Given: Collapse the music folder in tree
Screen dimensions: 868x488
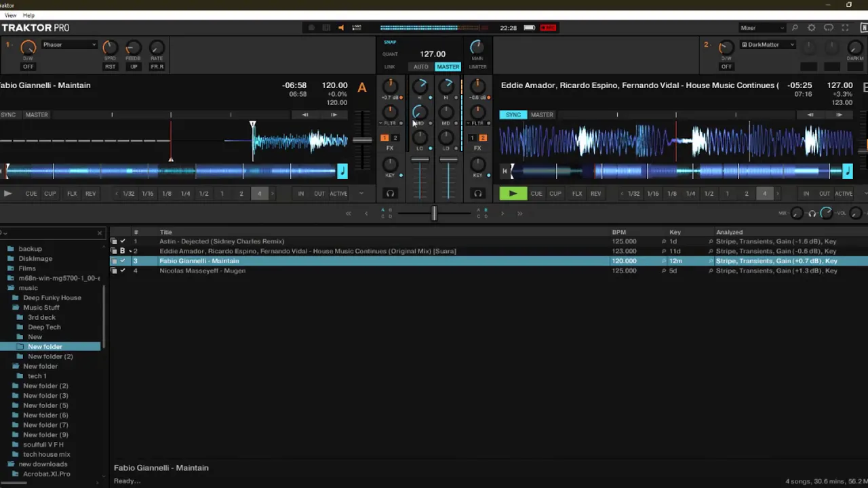Looking at the screenshot, I should tap(11, 288).
